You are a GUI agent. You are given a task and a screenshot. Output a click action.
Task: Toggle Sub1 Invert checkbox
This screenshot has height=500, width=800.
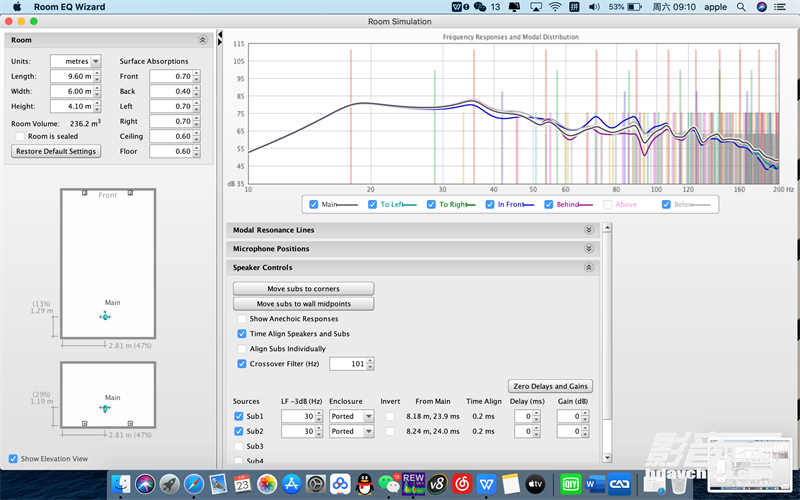pyautogui.click(x=390, y=416)
